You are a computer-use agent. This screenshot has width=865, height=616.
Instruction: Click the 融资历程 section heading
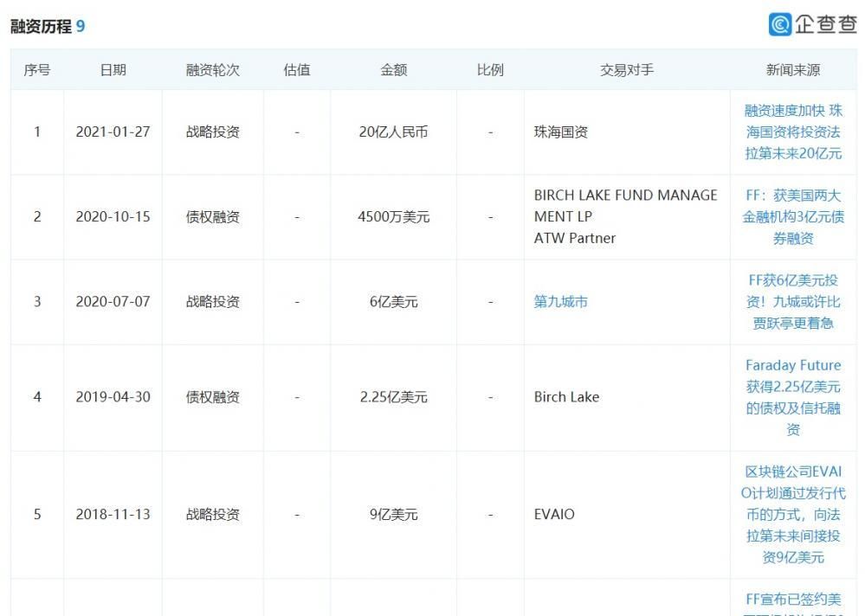[x=41, y=26]
